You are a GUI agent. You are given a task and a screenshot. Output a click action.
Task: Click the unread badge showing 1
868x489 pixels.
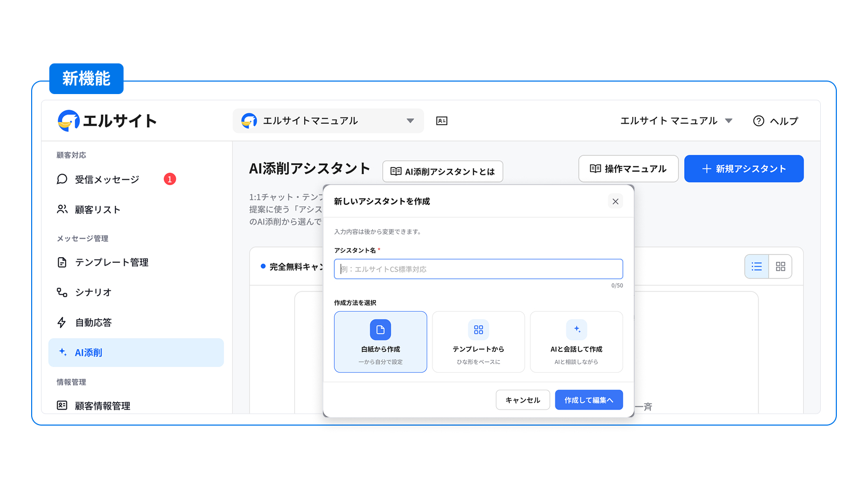170,179
